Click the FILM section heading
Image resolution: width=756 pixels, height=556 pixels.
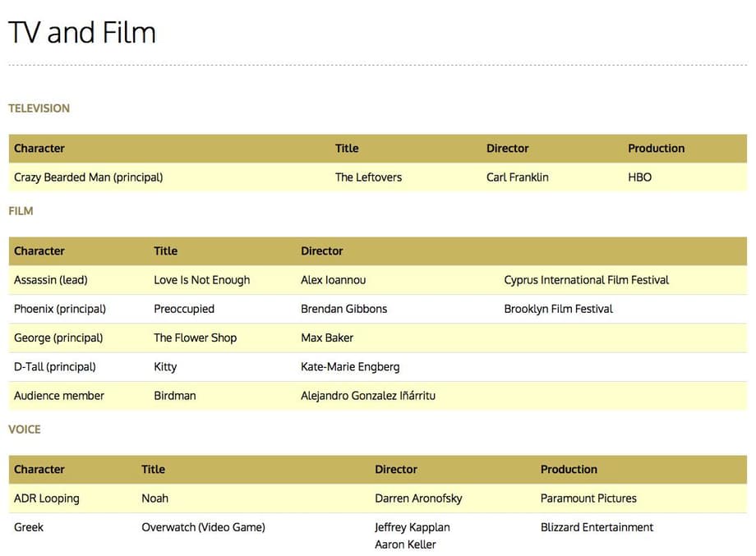pos(21,211)
